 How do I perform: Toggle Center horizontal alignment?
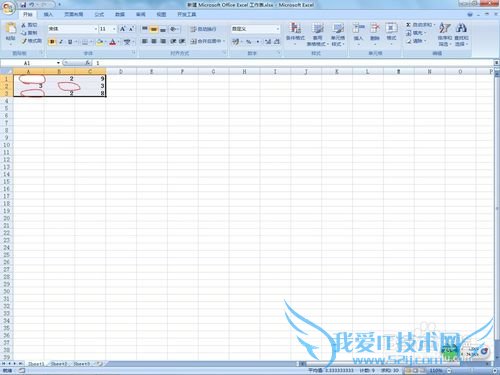pos(154,41)
